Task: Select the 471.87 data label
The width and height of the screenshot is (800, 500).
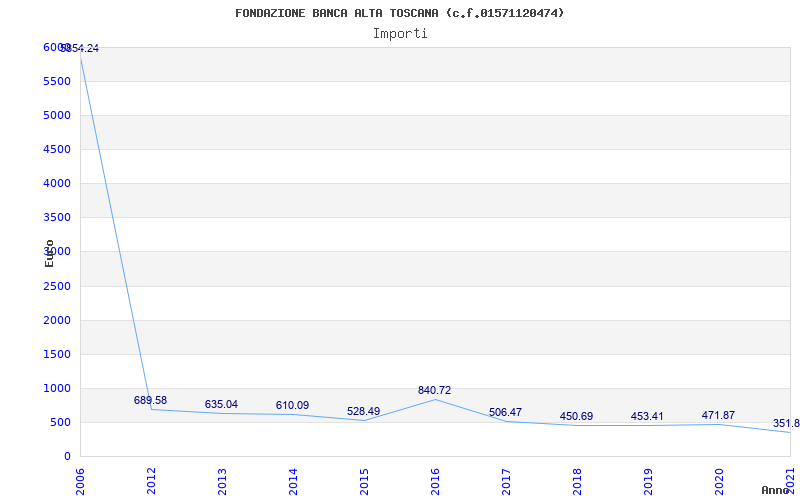Action: [x=718, y=416]
